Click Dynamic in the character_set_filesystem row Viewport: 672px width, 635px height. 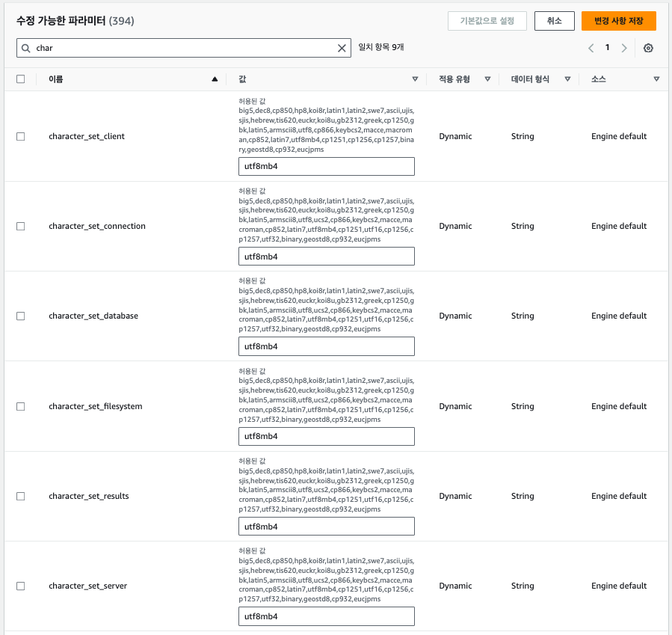[x=455, y=406]
